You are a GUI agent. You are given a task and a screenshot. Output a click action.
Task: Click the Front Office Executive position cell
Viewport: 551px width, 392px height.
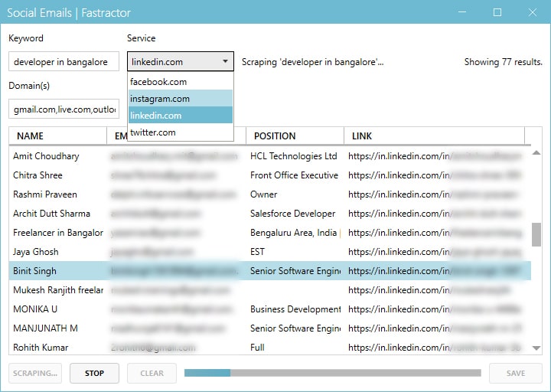pyautogui.click(x=294, y=175)
